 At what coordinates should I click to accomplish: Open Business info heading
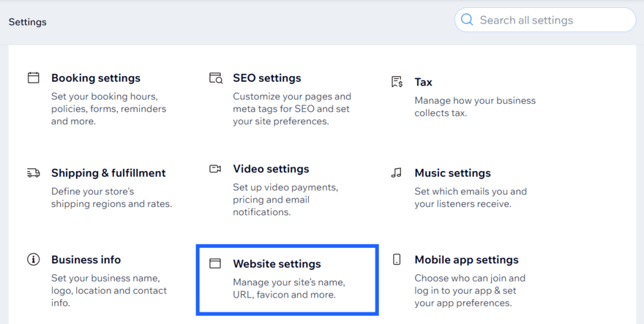coord(86,260)
